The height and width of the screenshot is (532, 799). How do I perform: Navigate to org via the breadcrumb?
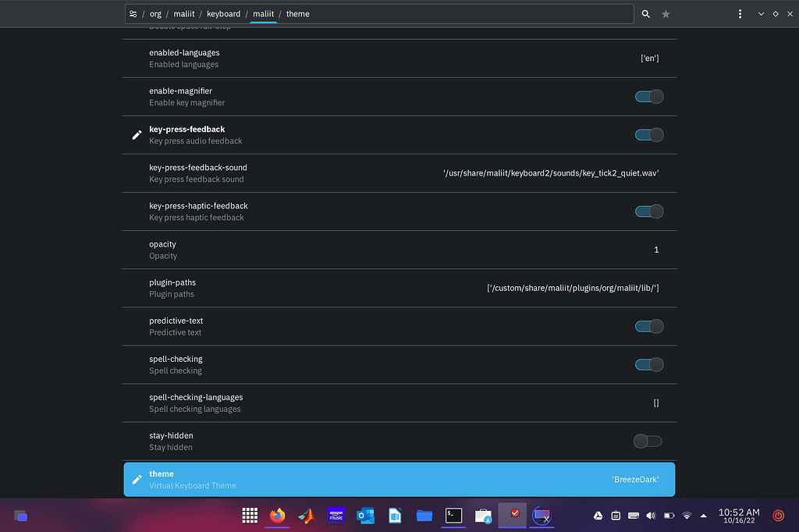click(155, 13)
